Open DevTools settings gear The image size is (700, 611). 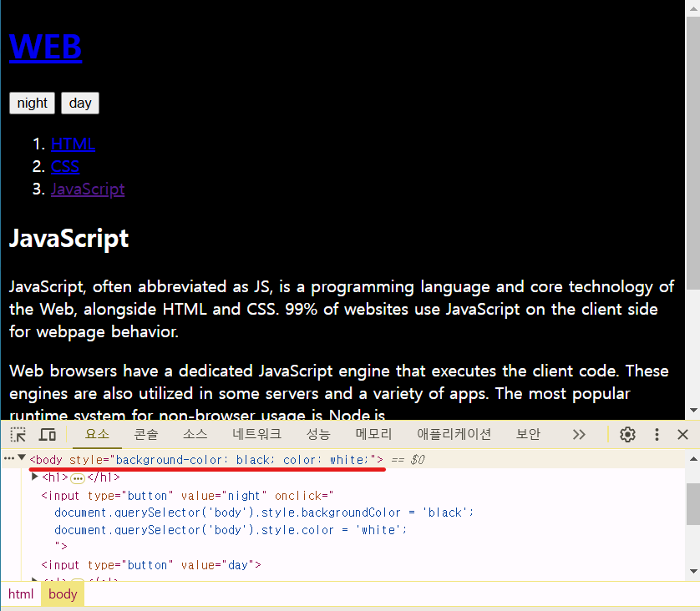click(627, 434)
